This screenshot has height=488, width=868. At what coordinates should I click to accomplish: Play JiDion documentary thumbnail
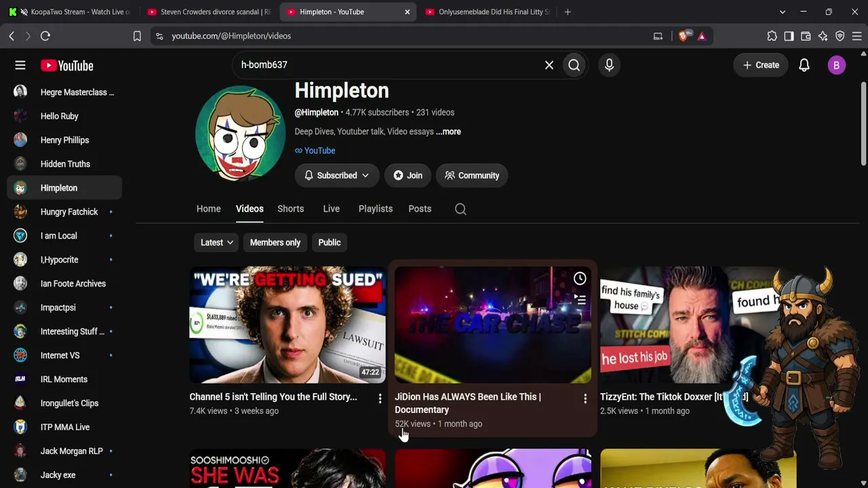click(493, 325)
